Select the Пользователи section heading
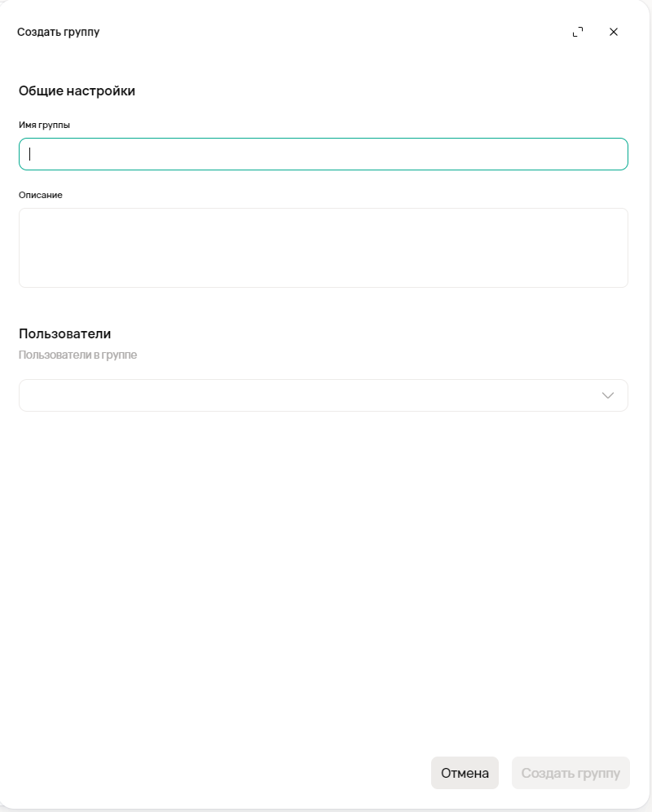 (x=64, y=333)
